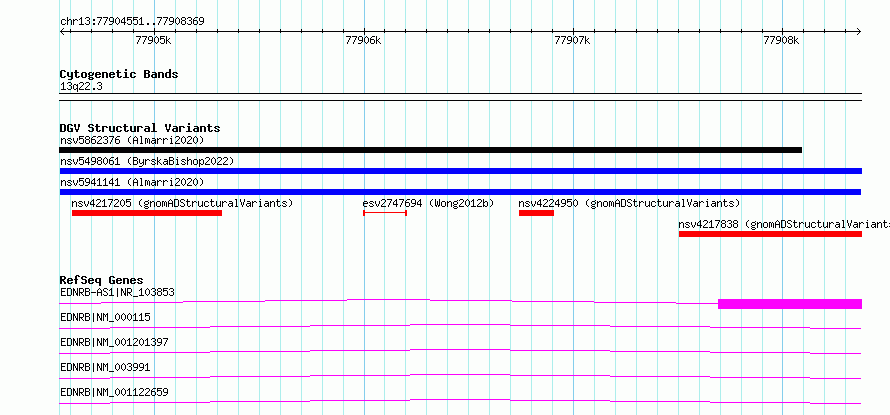The width and height of the screenshot is (890, 415).
Task: Click the red nsv4217205 variant bar
Action: click(147, 213)
